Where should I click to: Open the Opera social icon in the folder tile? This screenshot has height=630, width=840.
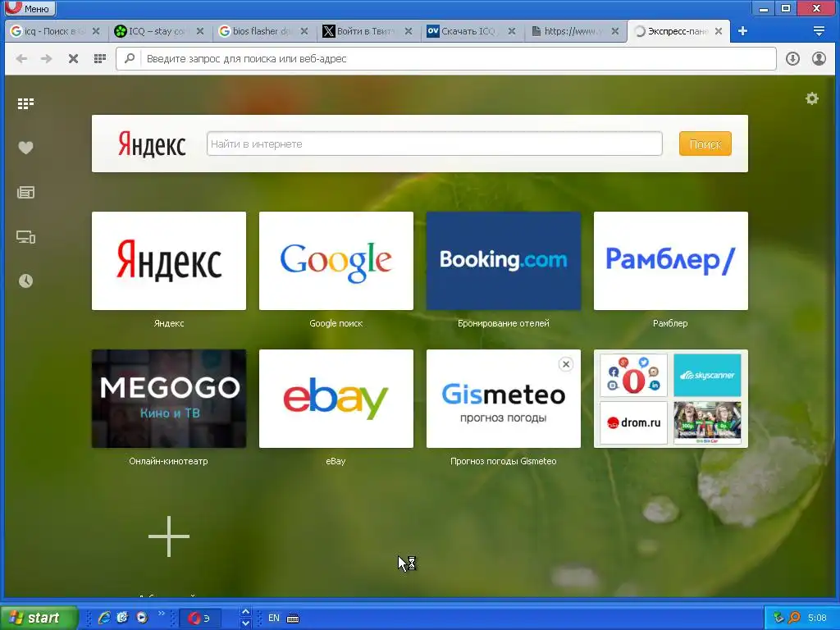[634, 375]
